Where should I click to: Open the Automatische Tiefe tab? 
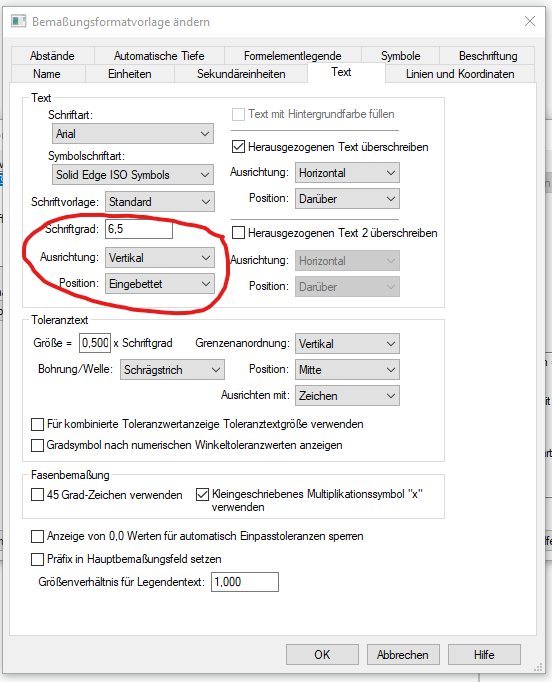click(159, 56)
